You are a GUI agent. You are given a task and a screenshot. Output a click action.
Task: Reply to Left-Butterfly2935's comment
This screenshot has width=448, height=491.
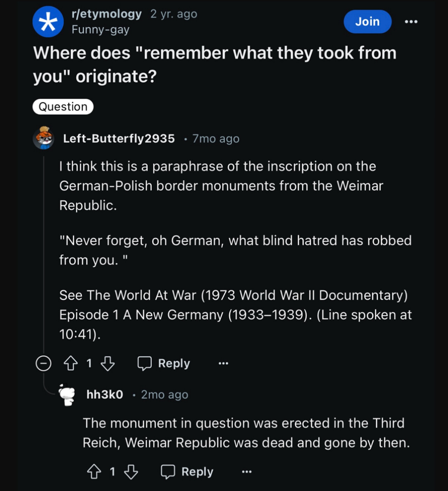pos(164,363)
